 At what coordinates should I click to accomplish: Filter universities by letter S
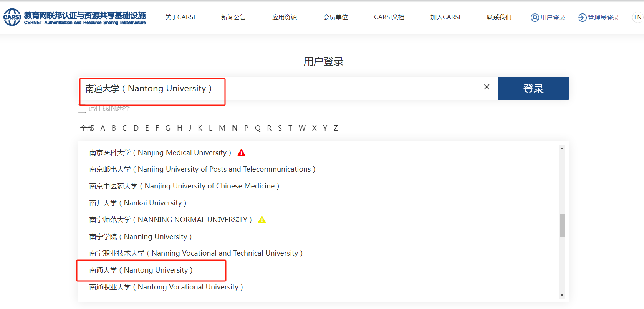[280, 128]
